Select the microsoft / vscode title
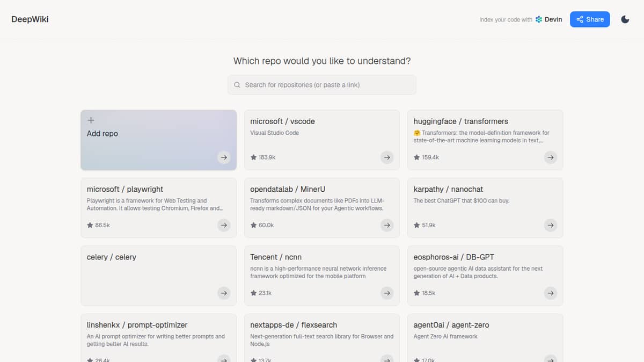The image size is (644, 362). (282, 121)
